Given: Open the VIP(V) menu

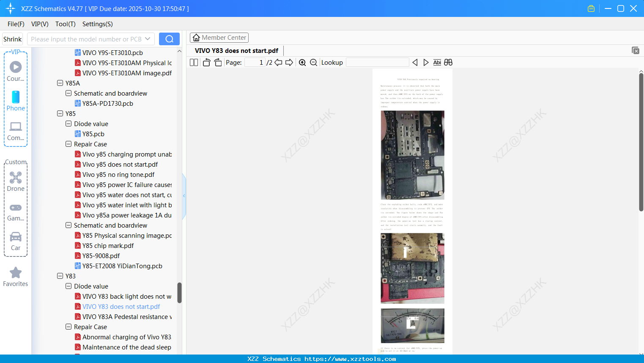Looking at the screenshot, I should tap(40, 24).
